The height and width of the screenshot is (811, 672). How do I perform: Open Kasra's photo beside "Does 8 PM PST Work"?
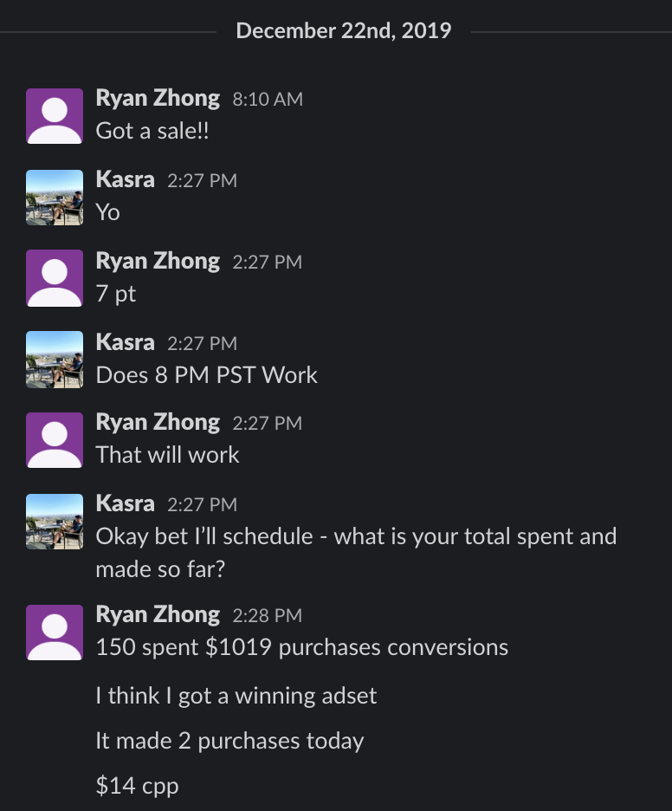(55, 360)
